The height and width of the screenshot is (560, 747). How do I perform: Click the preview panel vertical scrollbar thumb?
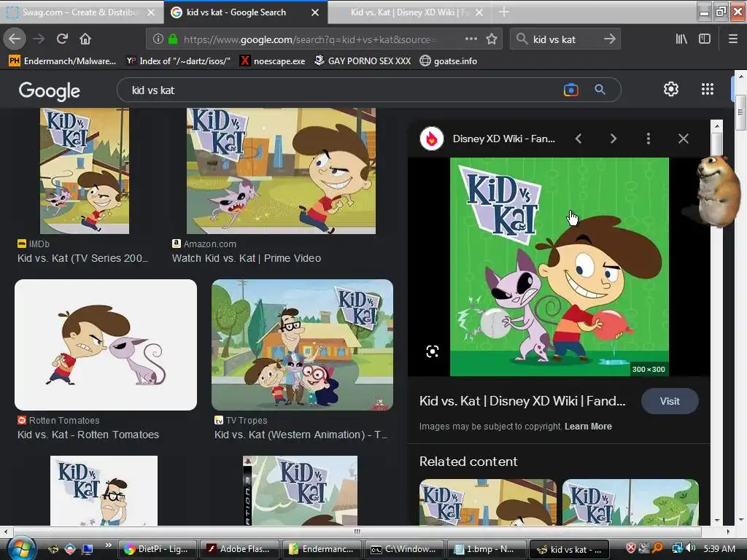(716, 145)
